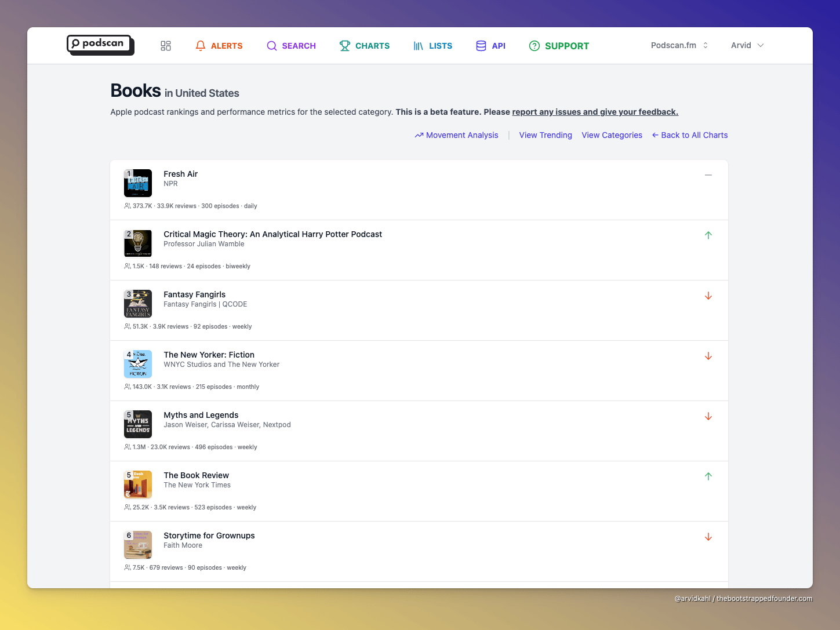
Task: Click the Podscan logo
Action: (x=100, y=45)
